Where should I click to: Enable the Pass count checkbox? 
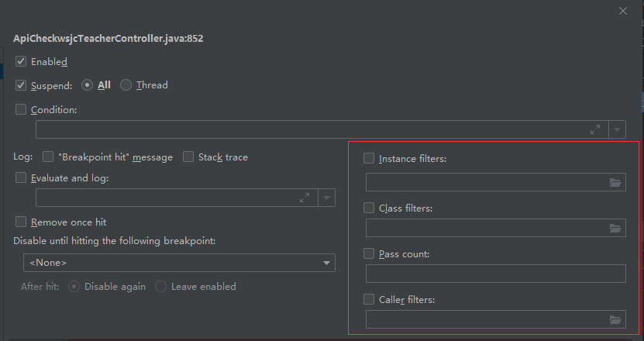369,254
